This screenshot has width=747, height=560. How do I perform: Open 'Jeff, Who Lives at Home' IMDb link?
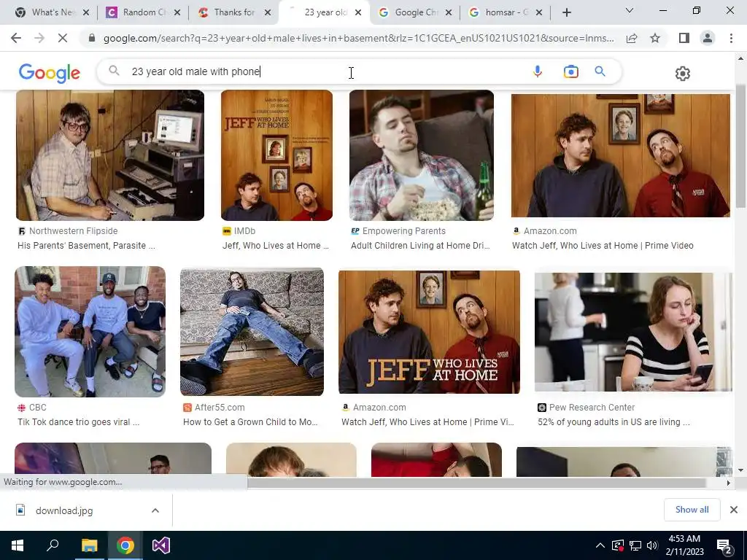click(x=275, y=246)
